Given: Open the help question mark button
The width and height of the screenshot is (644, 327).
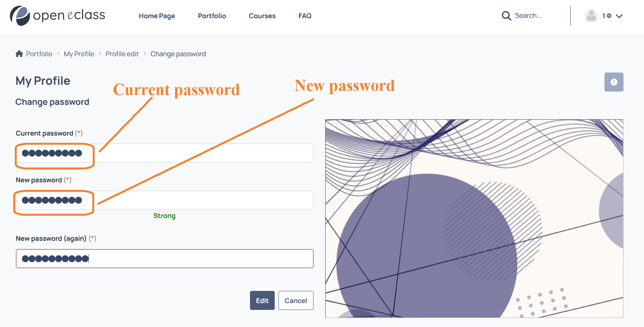Looking at the screenshot, I should pyautogui.click(x=614, y=82).
